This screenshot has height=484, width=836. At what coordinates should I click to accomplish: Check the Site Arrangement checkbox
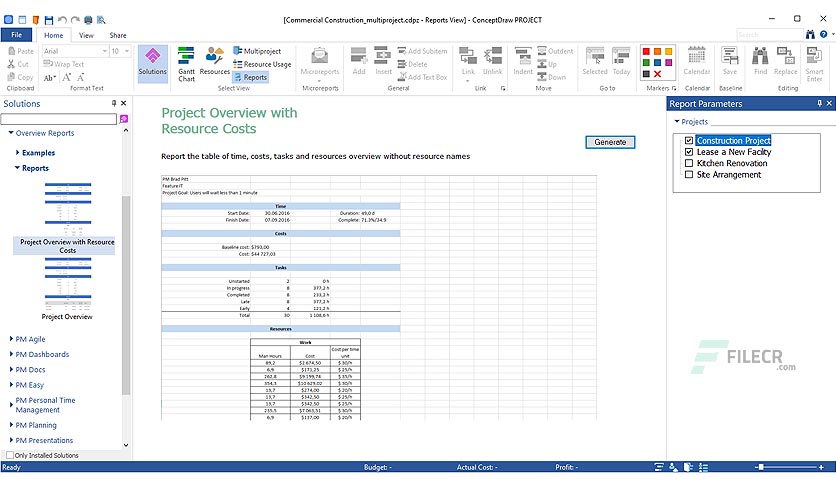(x=689, y=174)
